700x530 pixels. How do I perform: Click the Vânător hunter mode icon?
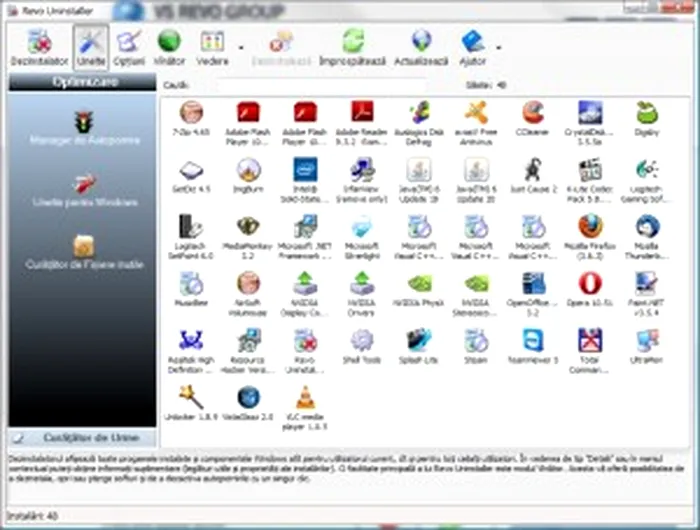169,46
